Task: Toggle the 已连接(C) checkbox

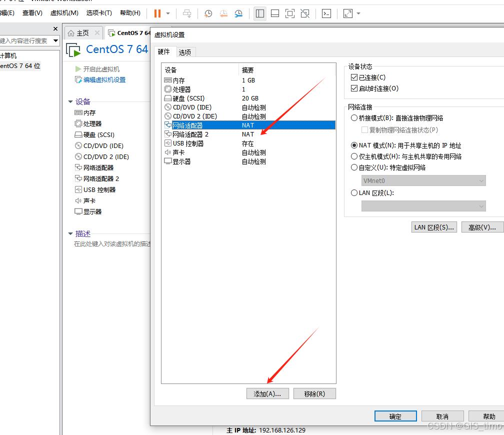Action: [354, 77]
